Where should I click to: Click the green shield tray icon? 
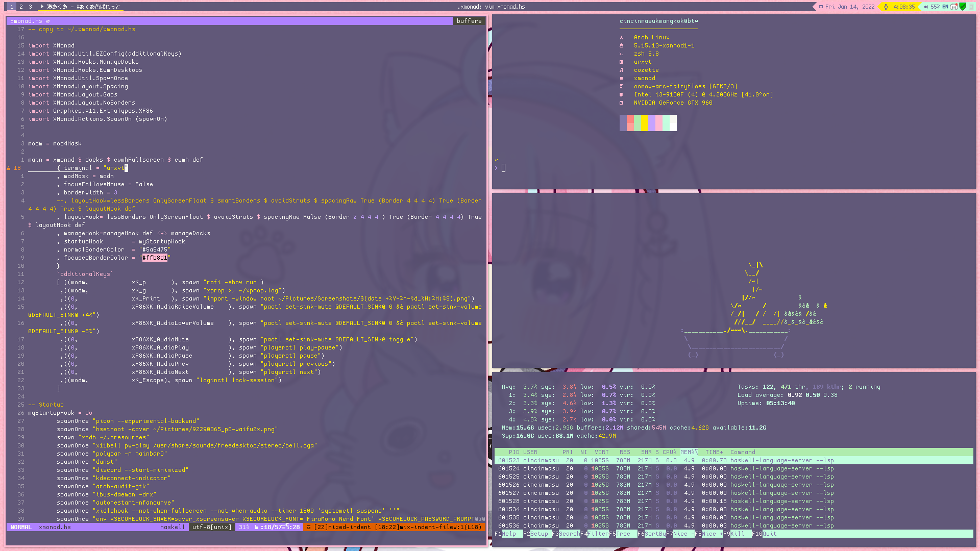963,7
